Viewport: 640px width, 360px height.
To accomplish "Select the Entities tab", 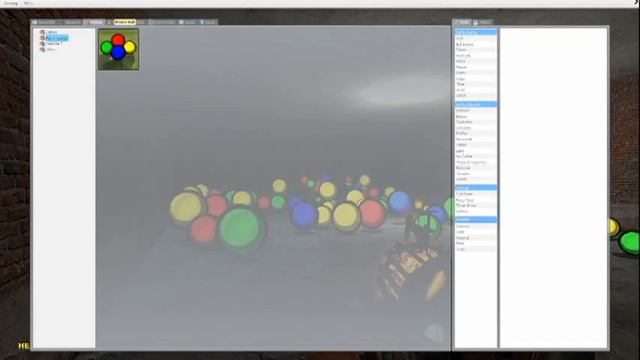I will [94, 22].
